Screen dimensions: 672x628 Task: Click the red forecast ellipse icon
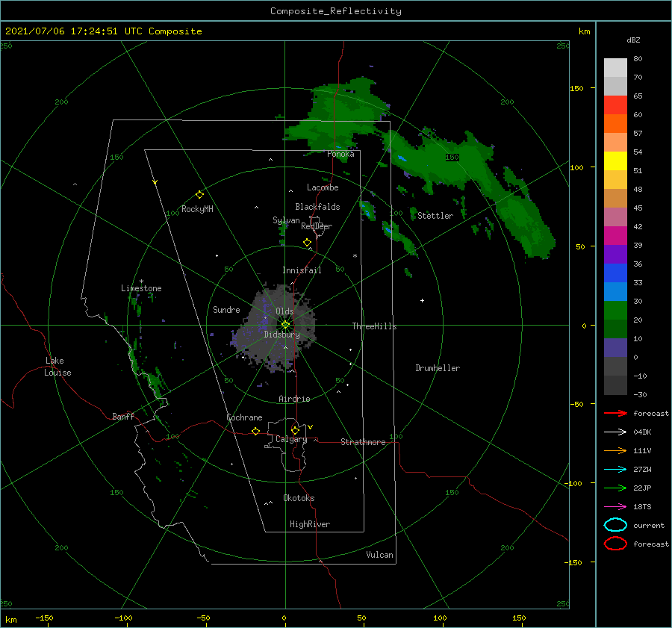click(615, 544)
